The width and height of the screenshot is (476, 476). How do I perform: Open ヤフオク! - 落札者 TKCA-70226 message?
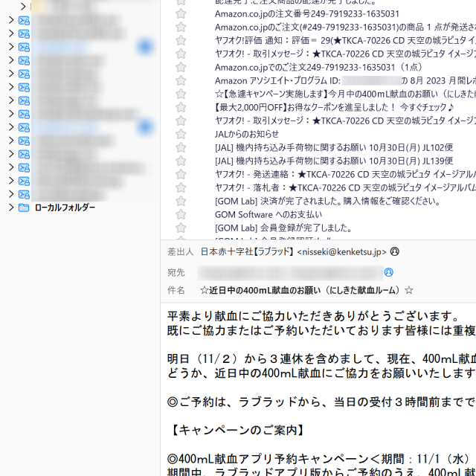345,187
